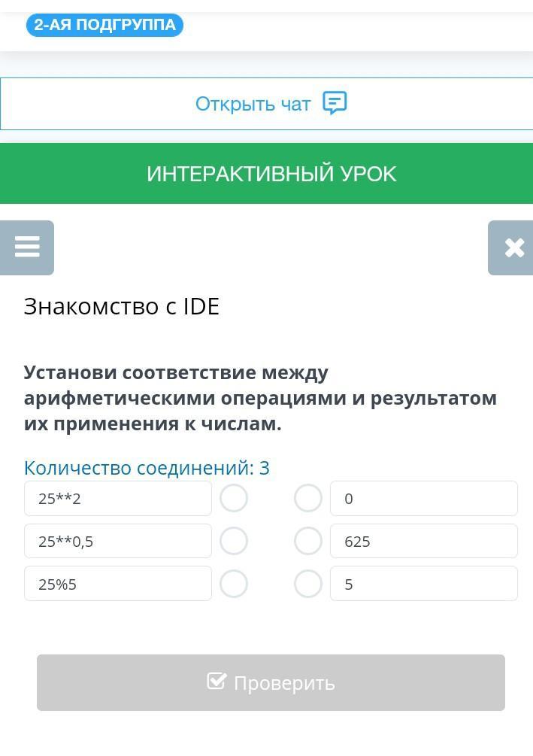Viewport: 533px width, 756px height.
Task: Select connector circle beside answer 625
Action: tap(308, 541)
